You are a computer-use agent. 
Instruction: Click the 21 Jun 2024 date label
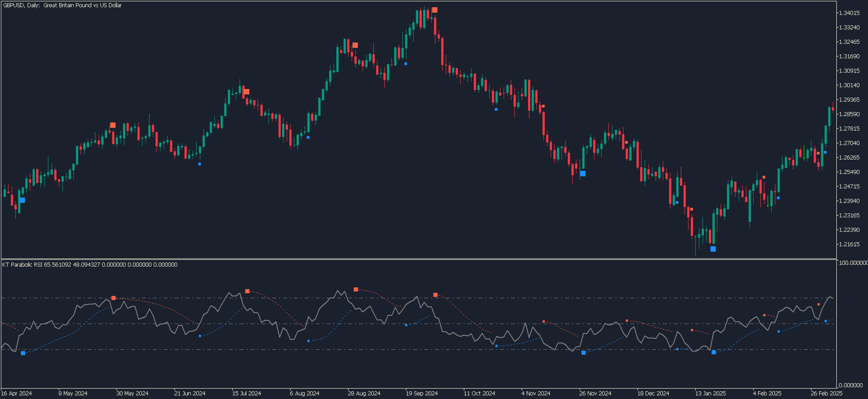190,394
